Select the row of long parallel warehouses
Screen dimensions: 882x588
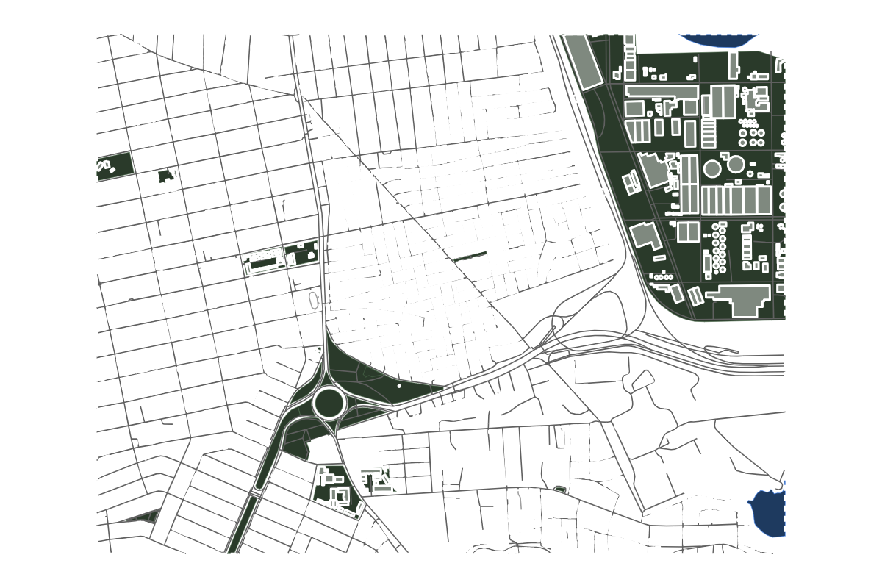coord(736,200)
